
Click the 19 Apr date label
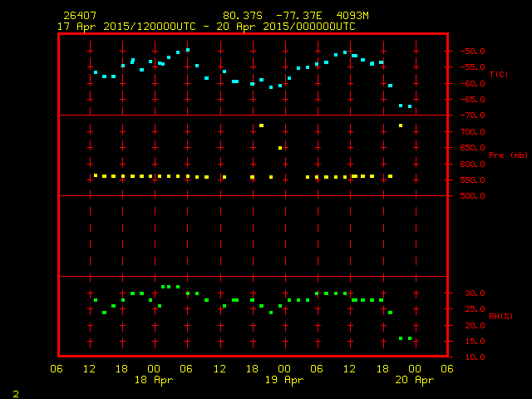click(284, 380)
